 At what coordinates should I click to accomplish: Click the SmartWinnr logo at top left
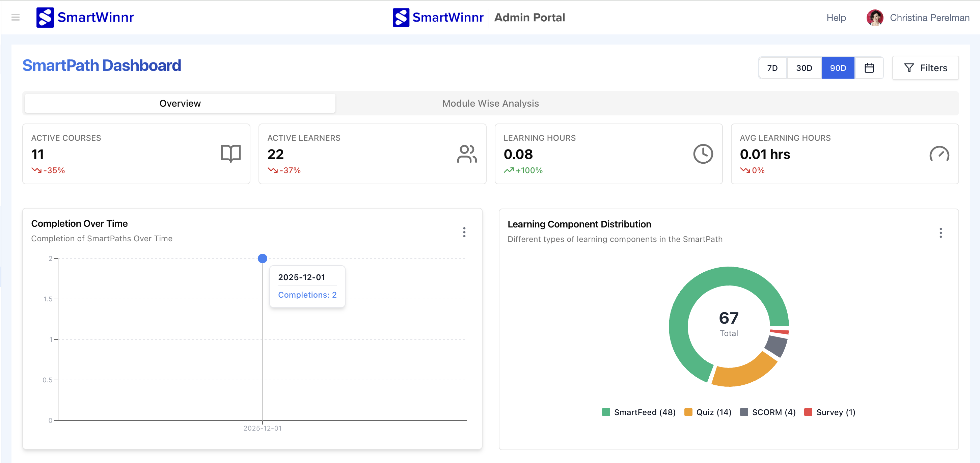tap(85, 17)
